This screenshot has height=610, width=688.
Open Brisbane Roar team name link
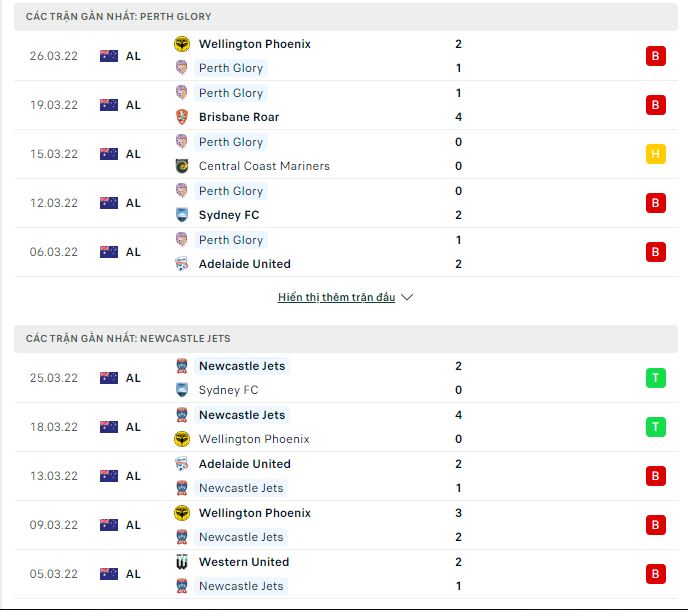click(238, 117)
